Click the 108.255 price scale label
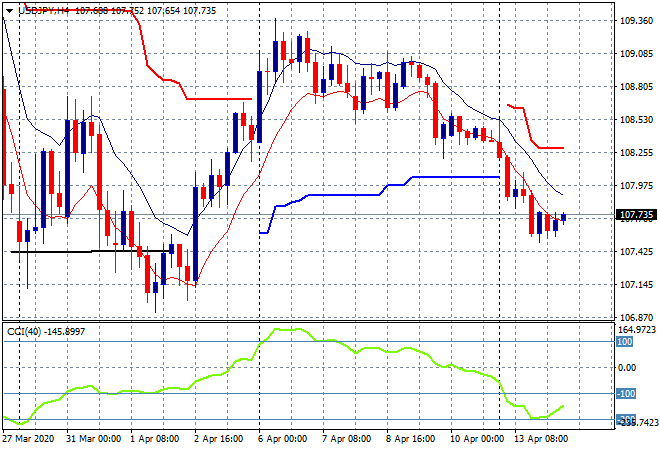The height and width of the screenshot is (450, 660). 636,152
